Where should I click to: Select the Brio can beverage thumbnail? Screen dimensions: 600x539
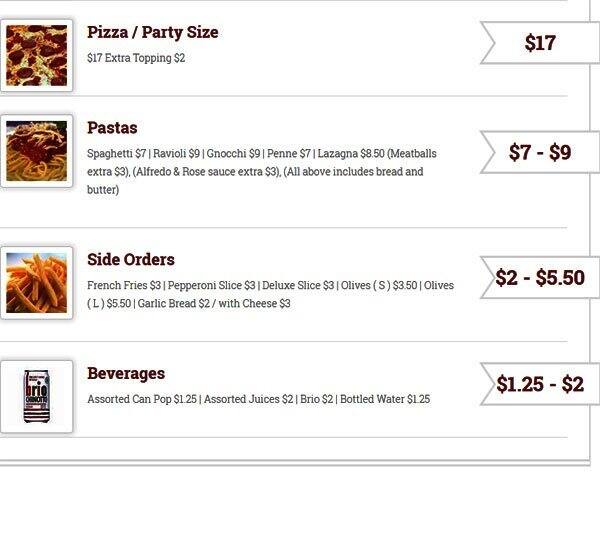point(37,396)
